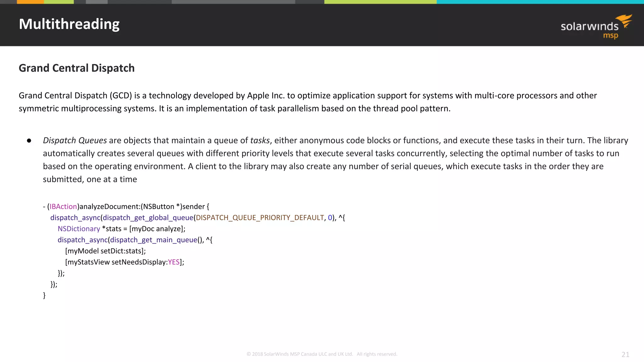644x362 pixels.
Task: Click 'dispatch_get_main_queue' in code
Action: point(154,240)
